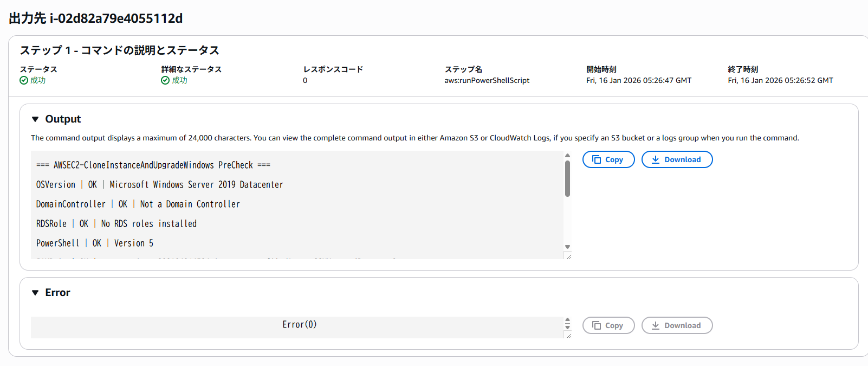This screenshot has height=366, width=868.
Task: Click the green success icon under ステータス
Action: [24, 80]
